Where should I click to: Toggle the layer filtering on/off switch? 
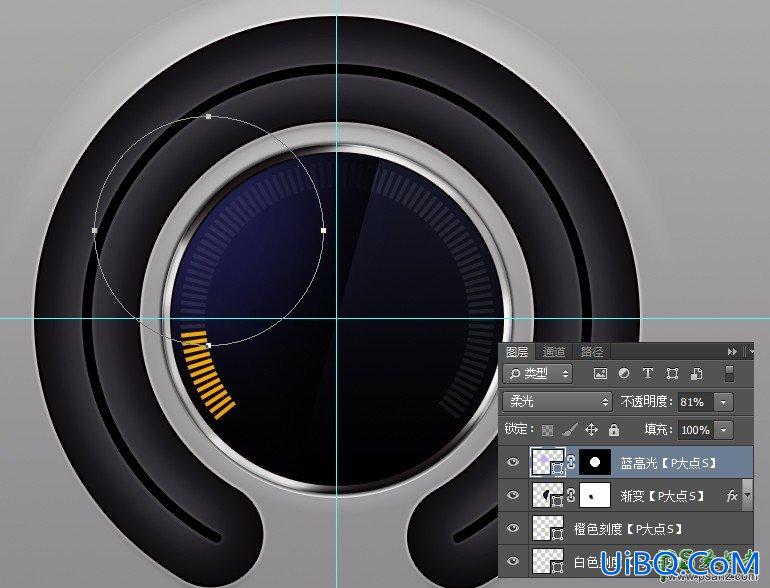pyautogui.click(x=729, y=373)
